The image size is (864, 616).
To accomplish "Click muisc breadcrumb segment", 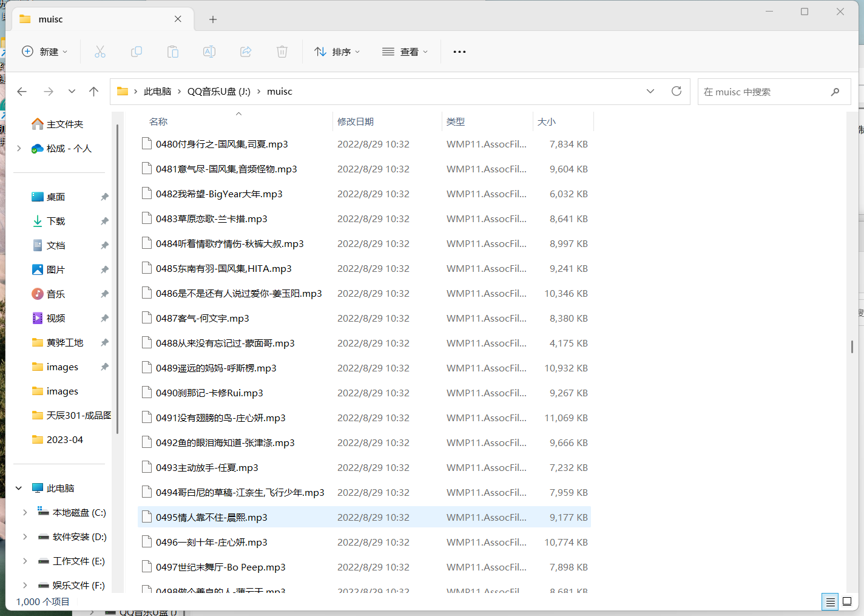I will (280, 91).
